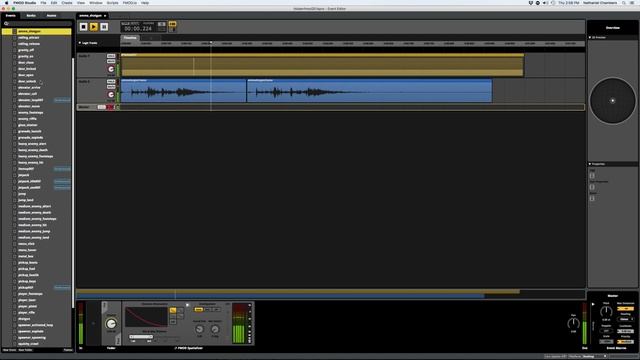Close the ammo_shotgun event tab
The image size is (640, 360).
coord(105,16)
